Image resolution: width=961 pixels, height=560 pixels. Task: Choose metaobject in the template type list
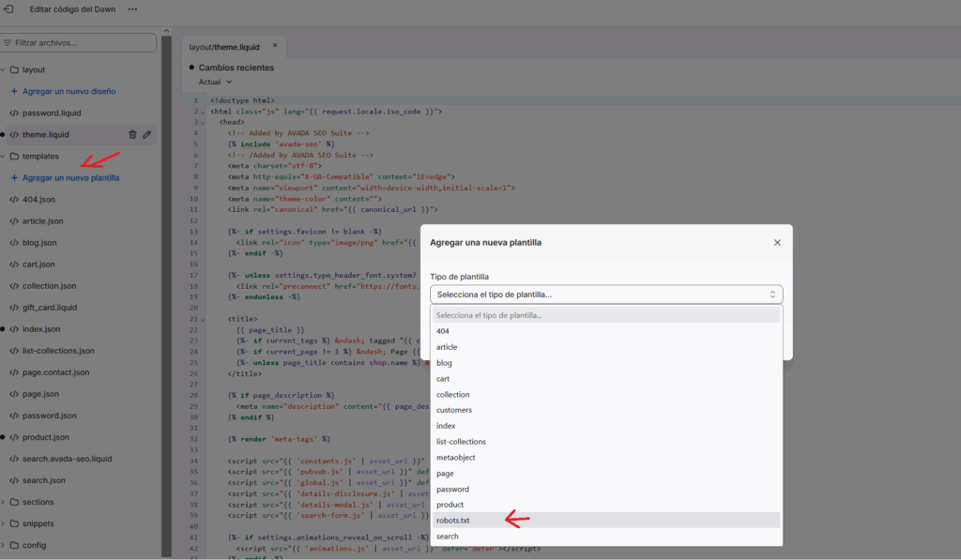456,458
